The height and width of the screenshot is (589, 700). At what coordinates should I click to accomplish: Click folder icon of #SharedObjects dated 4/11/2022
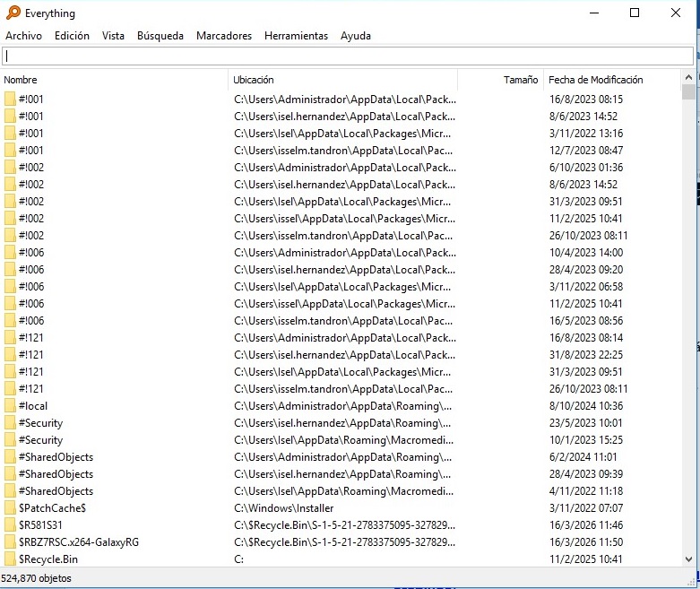coord(10,490)
